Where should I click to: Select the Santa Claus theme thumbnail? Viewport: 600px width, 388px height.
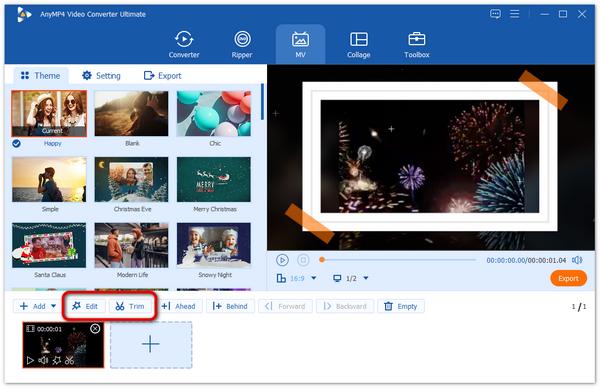coord(49,245)
